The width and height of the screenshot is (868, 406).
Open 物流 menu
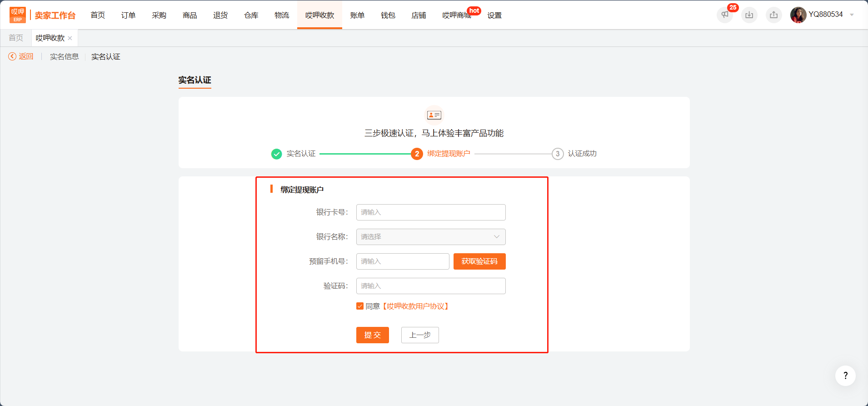pos(282,15)
